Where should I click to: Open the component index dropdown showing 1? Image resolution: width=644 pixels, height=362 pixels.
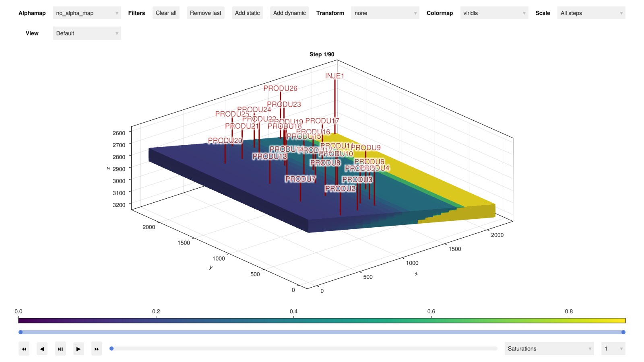[x=613, y=349]
